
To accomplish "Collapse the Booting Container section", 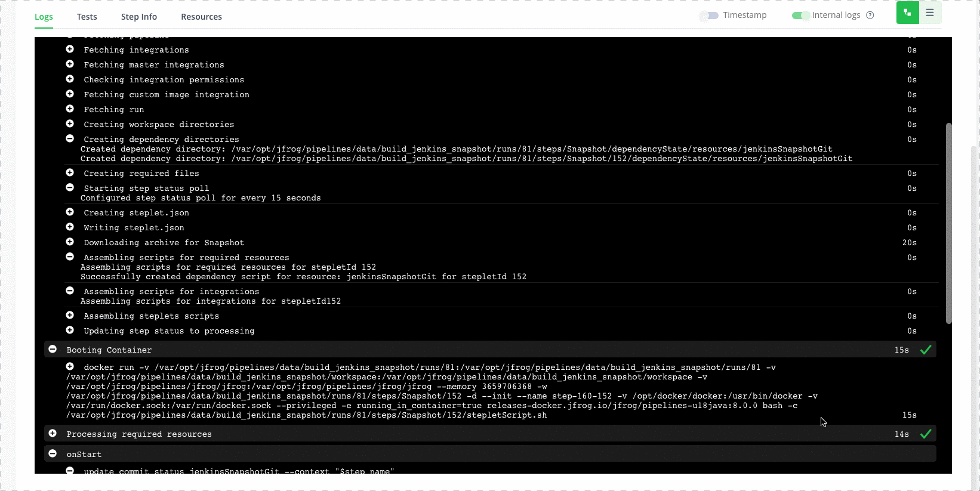I will (x=53, y=350).
